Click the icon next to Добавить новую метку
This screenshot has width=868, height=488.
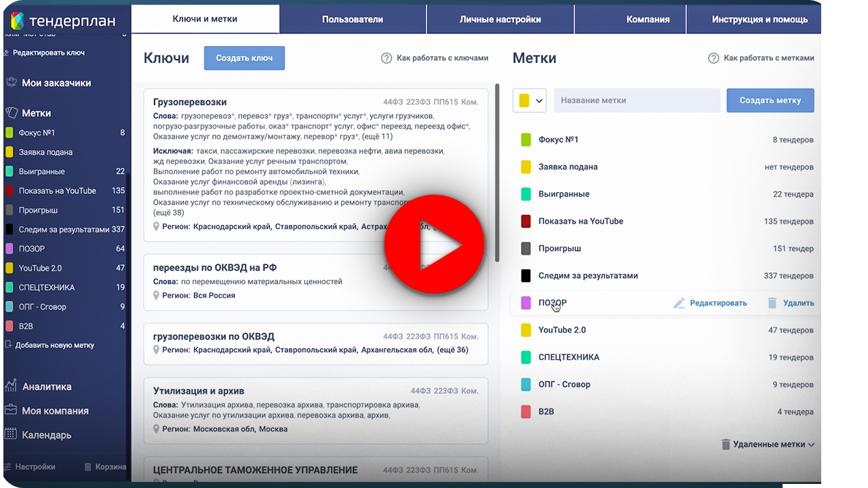tap(9, 345)
